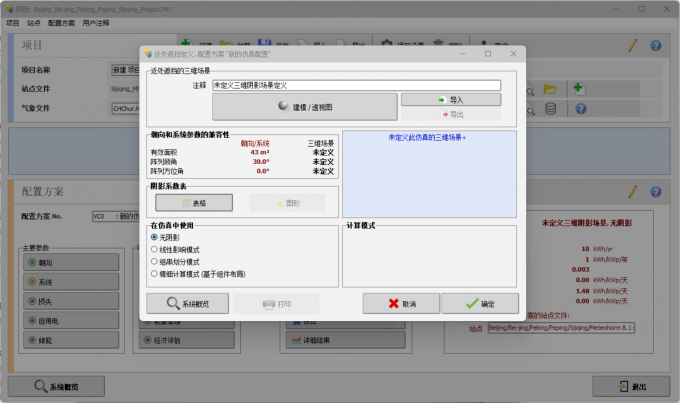Minimize the near shading definition dialog

coord(462,53)
